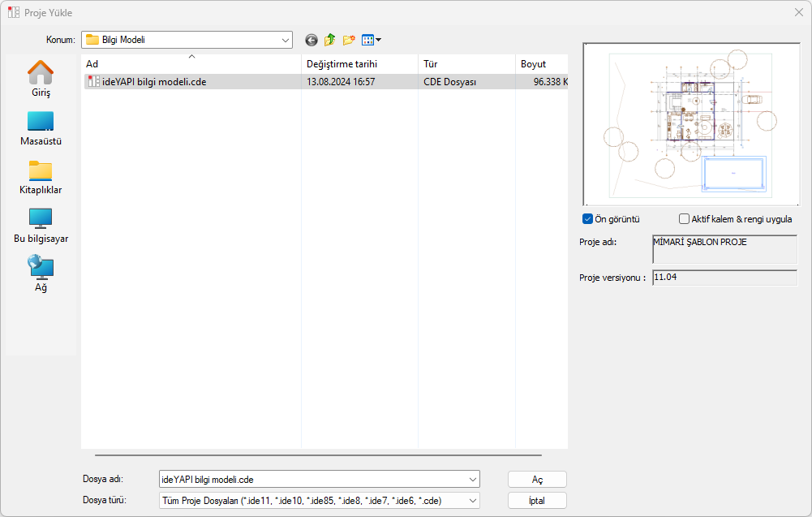Go up one folder level icon

click(x=330, y=40)
